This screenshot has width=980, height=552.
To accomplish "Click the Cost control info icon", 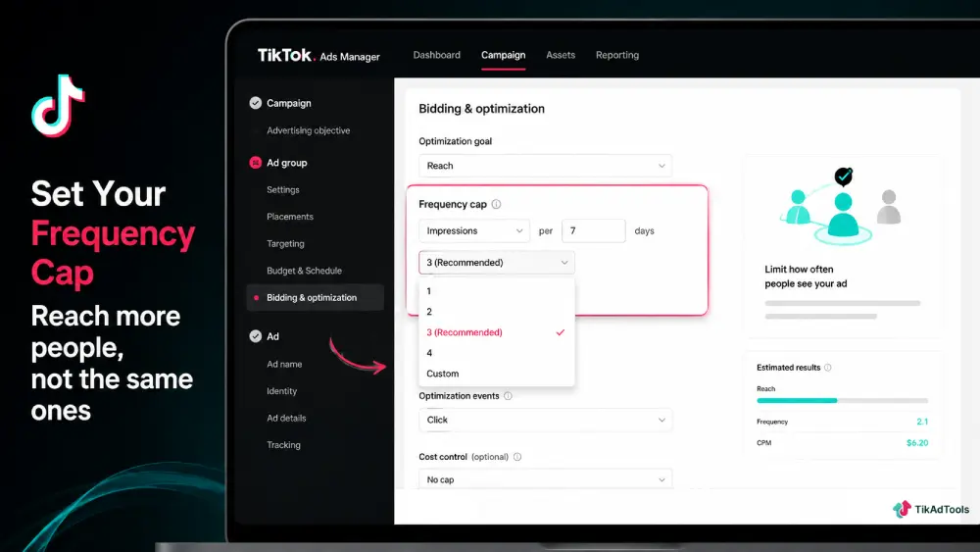I will click(x=516, y=457).
